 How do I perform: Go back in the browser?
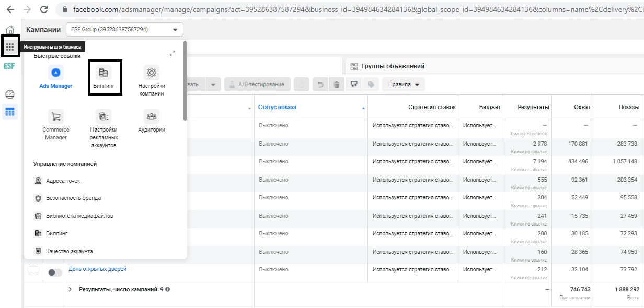[10, 9]
